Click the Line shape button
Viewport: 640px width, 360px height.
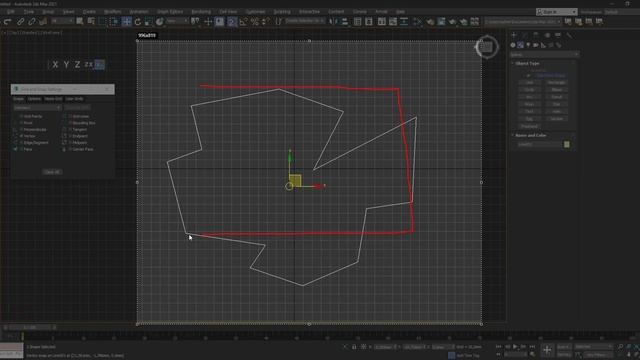(529, 82)
